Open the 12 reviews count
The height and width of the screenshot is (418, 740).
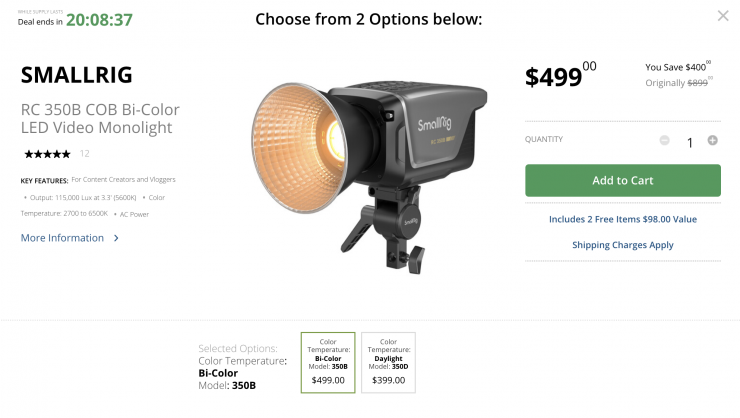tap(85, 154)
